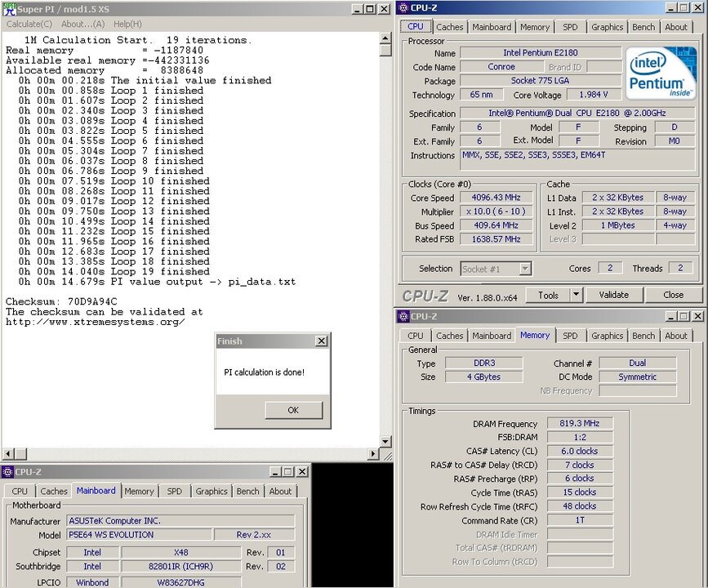This screenshot has width=708, height=588.
Task: Click Super PI horizontal scrollbar right arrow
Action: pyautogui.click(x=373, y=453)
